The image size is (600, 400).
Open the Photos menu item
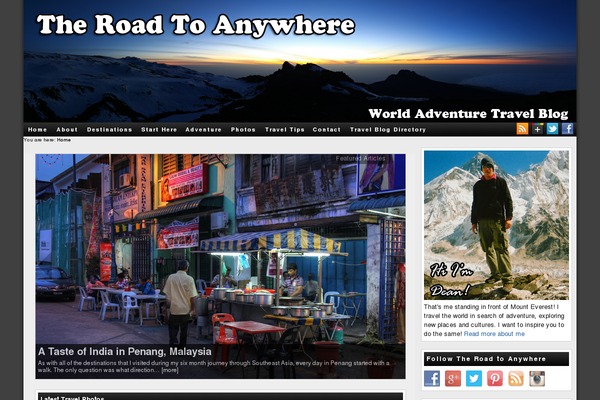pos(243,130)
